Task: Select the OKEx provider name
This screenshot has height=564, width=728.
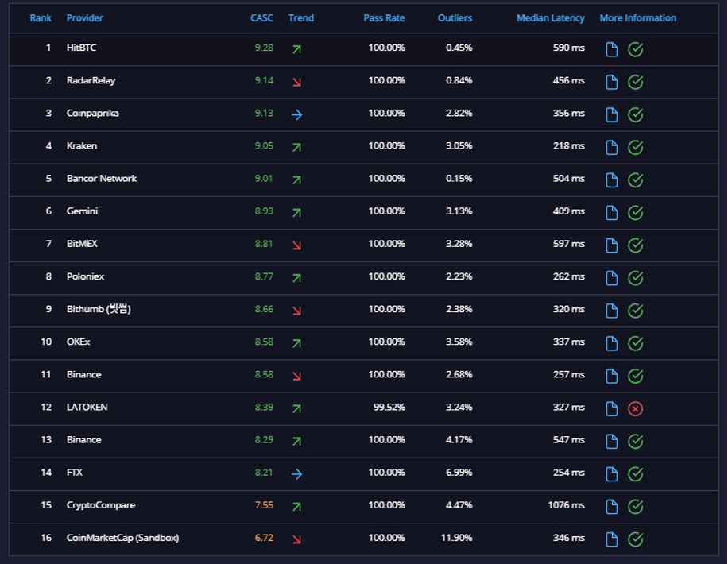Action: pyautogui.click(x=78, y=342)
